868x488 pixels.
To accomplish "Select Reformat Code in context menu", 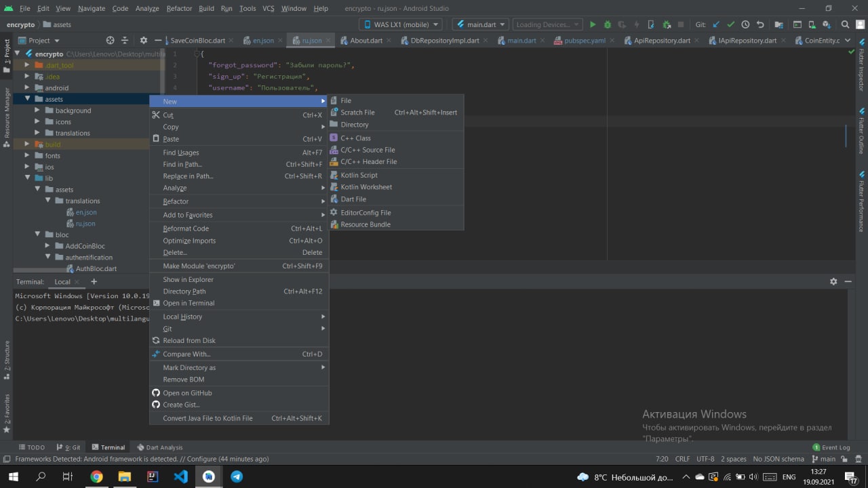I will coord(239,228).
